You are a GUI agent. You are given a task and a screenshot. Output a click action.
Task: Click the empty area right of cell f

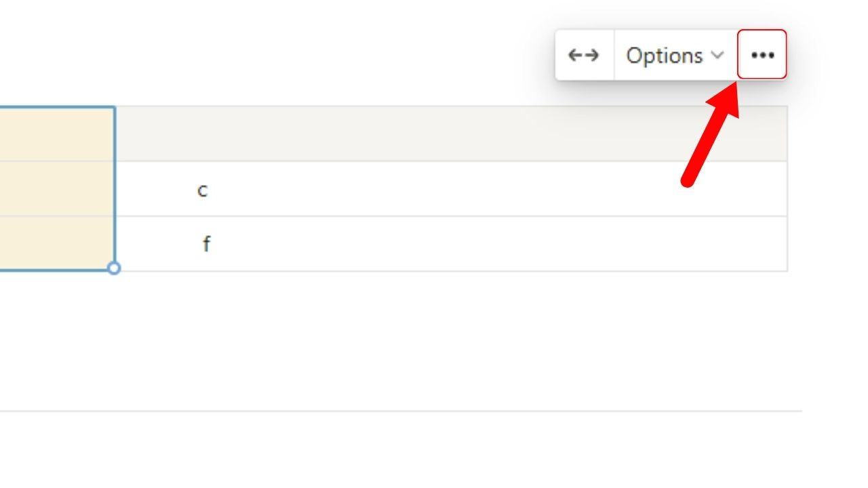[x=475, y=243]
